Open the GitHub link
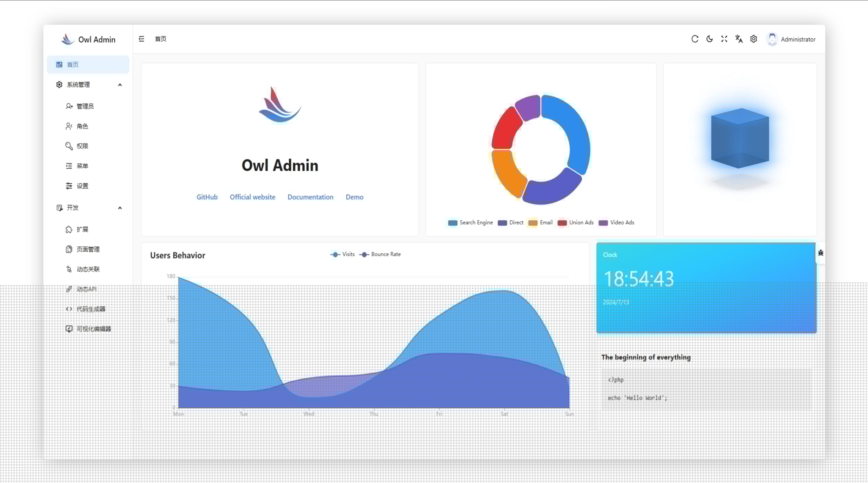 (207, 197)
